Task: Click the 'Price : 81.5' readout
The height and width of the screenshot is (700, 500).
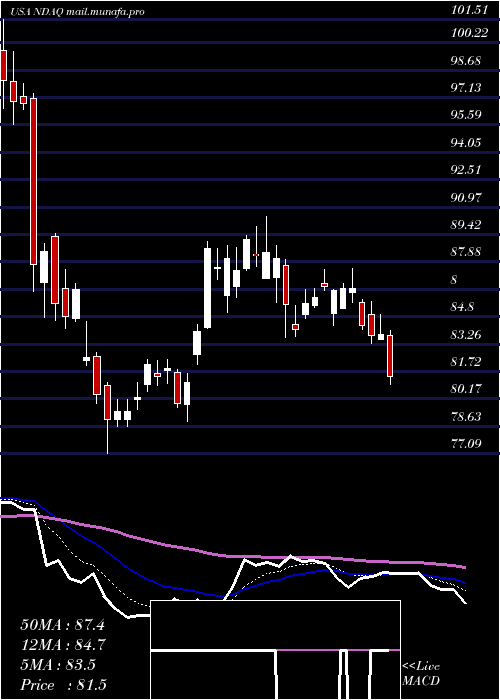Action: point(64,684)
